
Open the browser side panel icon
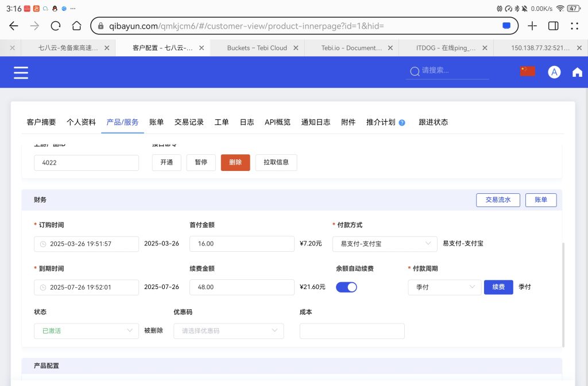pyautogui.click(x=553, y=26)
